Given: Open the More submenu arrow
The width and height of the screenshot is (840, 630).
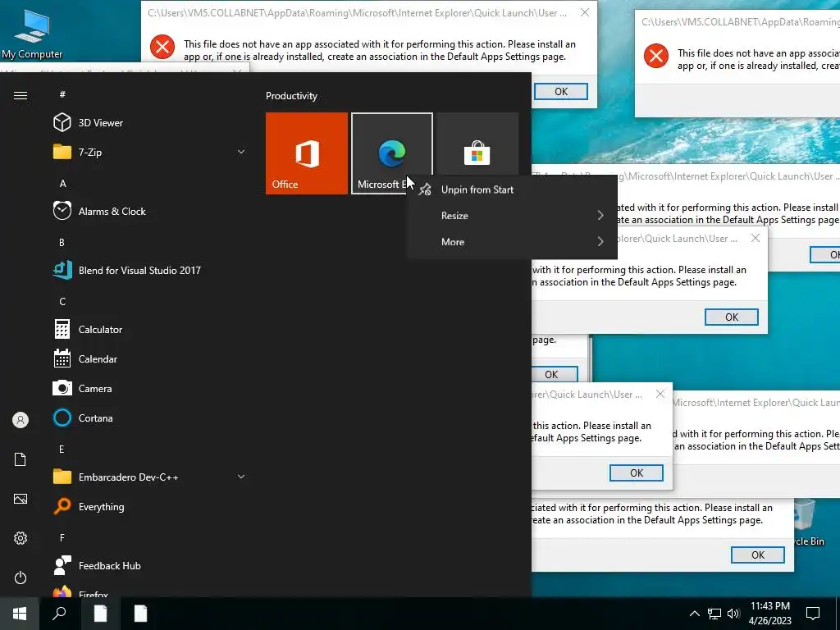Looking at the screenshot, I should [600, 242].
